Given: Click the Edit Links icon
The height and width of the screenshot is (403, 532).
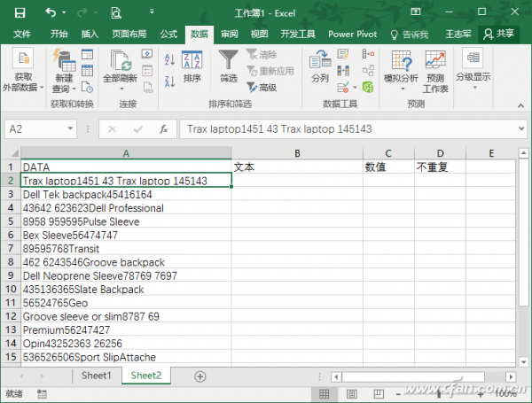Looking at the screenshot, I should [x=148, y=88].
